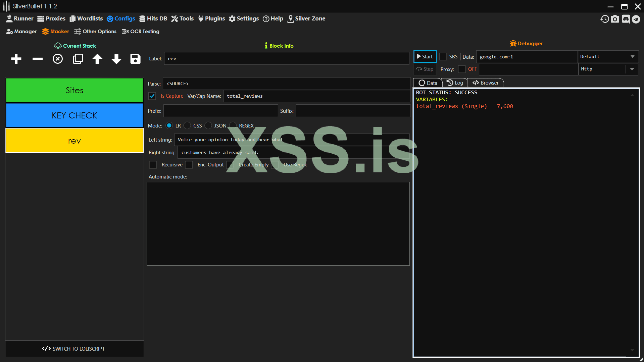
Task: Click the circled X disable-block icon
Action: pyautogui.click(x=58, y=59)
